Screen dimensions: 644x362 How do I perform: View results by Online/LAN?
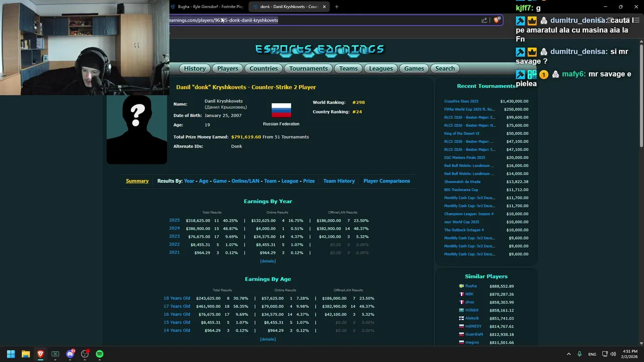(x=246, y=181)
